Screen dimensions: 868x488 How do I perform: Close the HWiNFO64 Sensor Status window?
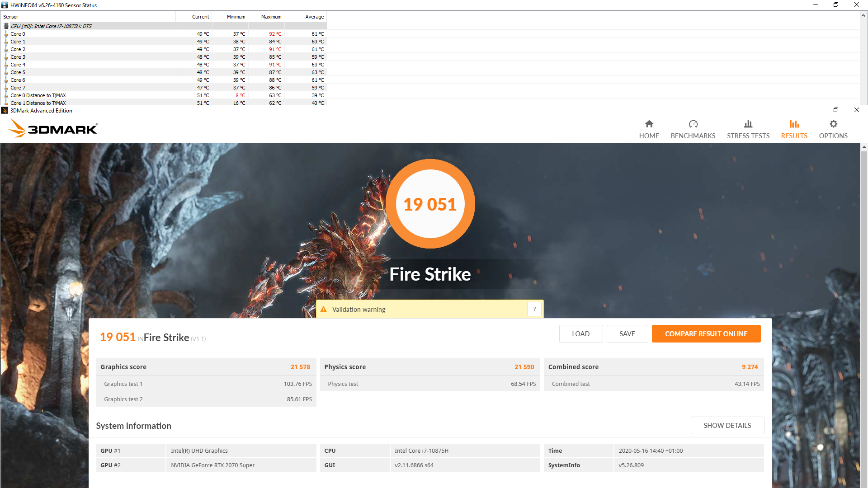856,5
